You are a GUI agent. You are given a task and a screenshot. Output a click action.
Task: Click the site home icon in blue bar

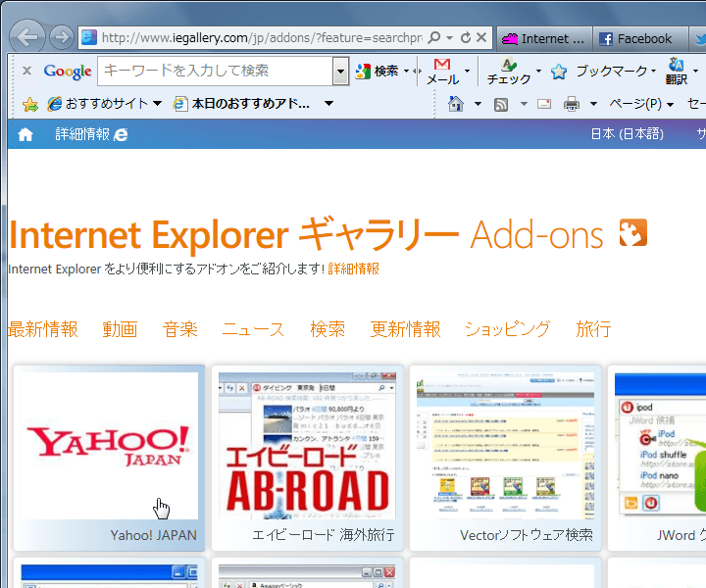pos(25,134)
